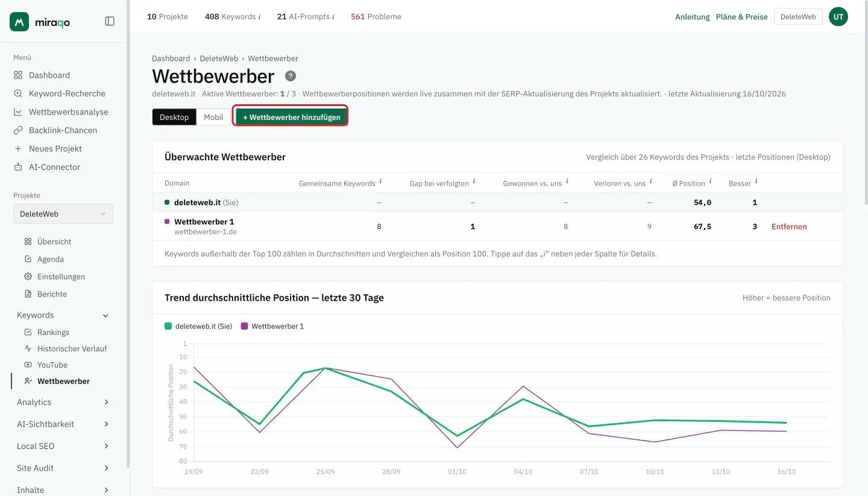Open the Wettbewerber sidebar item

click(63, 381)
